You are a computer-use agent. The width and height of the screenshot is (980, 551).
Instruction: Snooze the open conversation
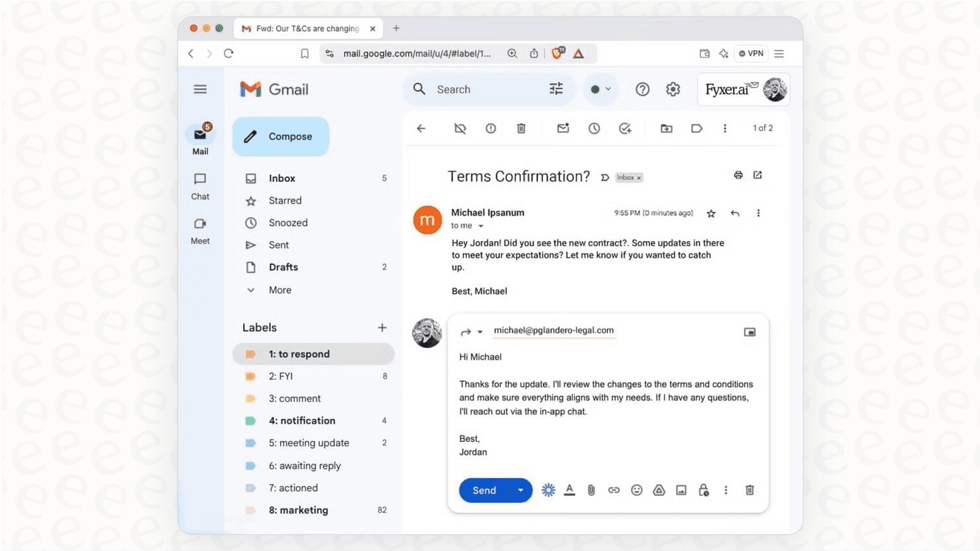coord(594,128)
